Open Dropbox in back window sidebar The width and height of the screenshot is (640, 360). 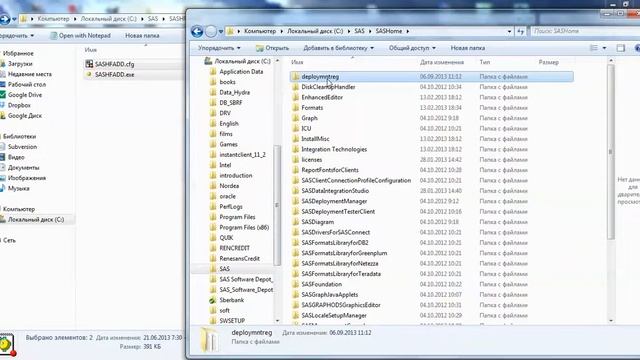click(19, 105)
